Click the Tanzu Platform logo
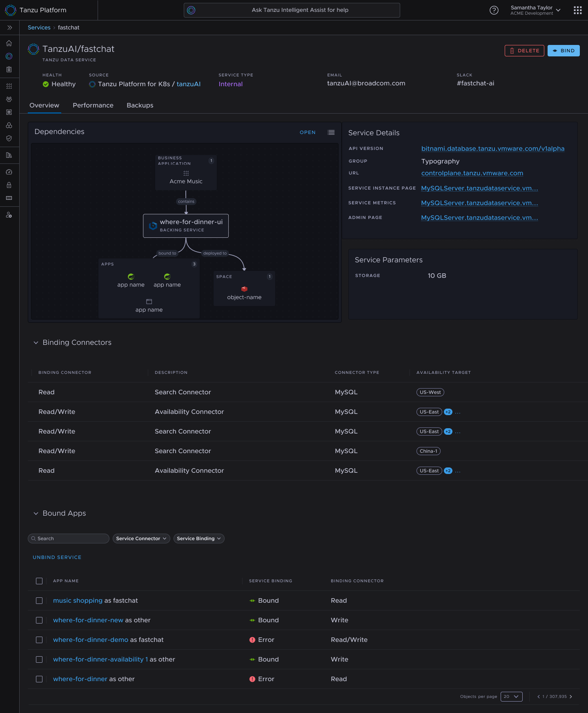 11,10
